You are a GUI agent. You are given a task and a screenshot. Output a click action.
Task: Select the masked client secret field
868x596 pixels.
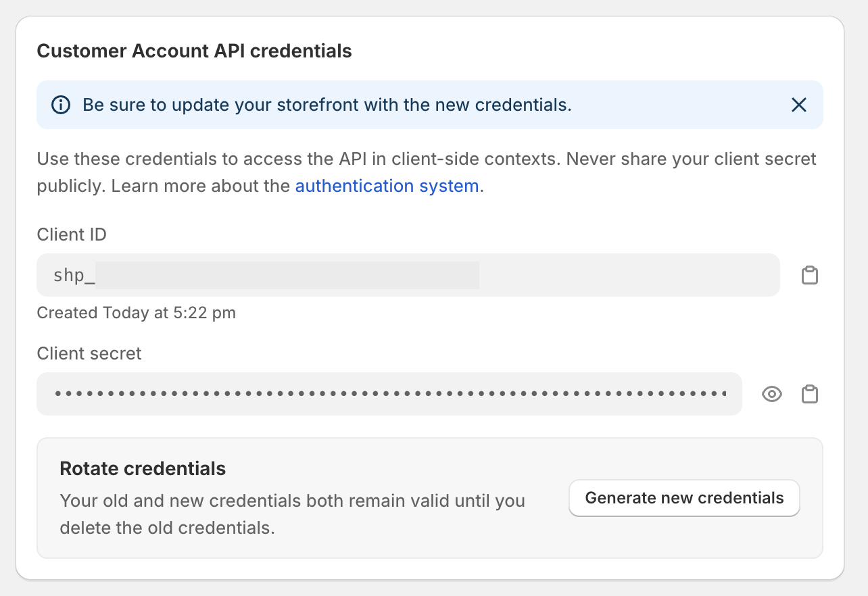(x=389, y=393)
